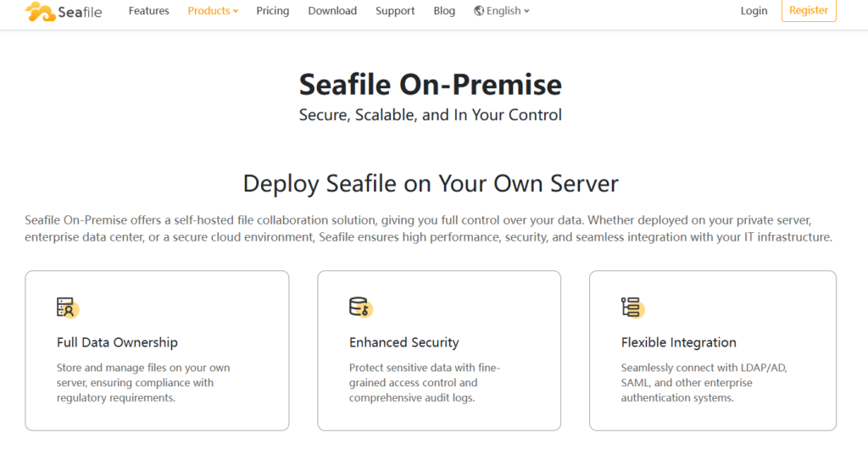Click the Full Data Ownership title

click(x=117, y=342)
